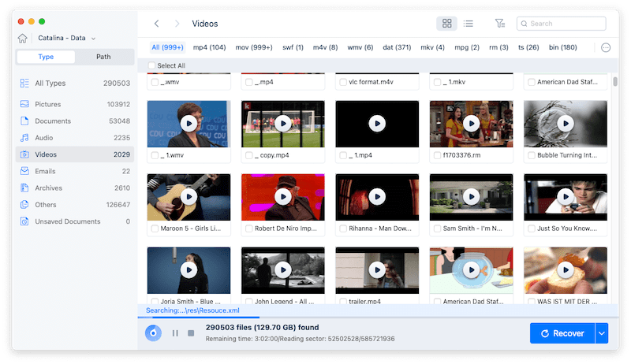Check the _1.wmv file checkbox
631x364 pixels.
[155, 155]
